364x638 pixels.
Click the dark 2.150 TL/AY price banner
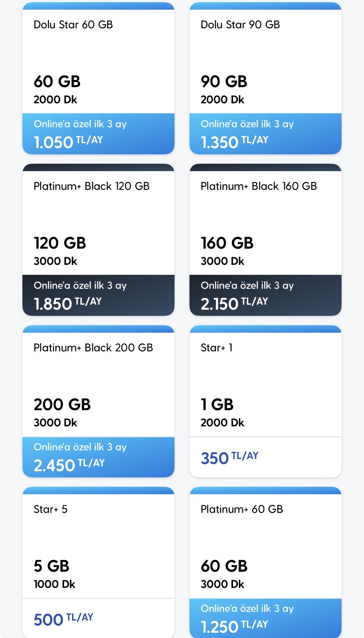click(265, 295)
